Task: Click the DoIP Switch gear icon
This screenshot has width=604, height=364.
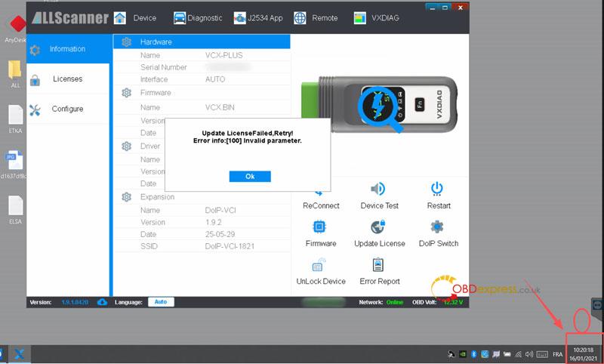Action: (437, 227)
